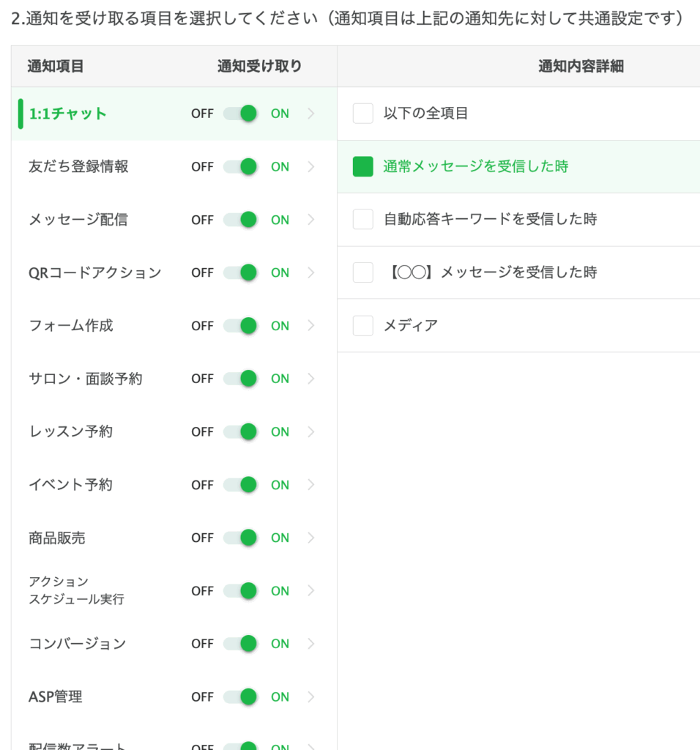
Task: Check the 以下の全項目 checkbox
Action: [x=363, y=114]
